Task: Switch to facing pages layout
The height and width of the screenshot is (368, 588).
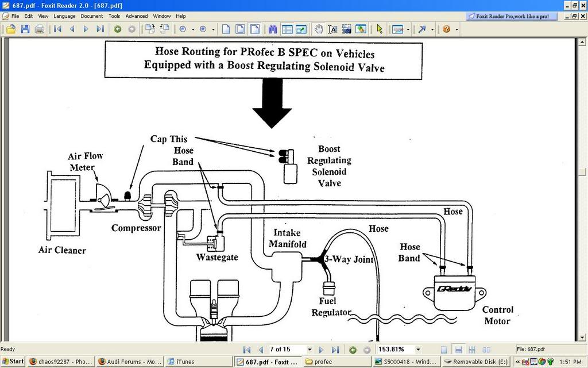Action: tap(486, 350)
